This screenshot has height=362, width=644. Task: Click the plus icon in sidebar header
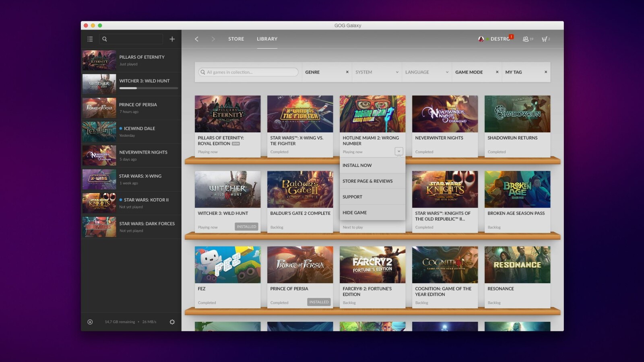click(172, 39)
